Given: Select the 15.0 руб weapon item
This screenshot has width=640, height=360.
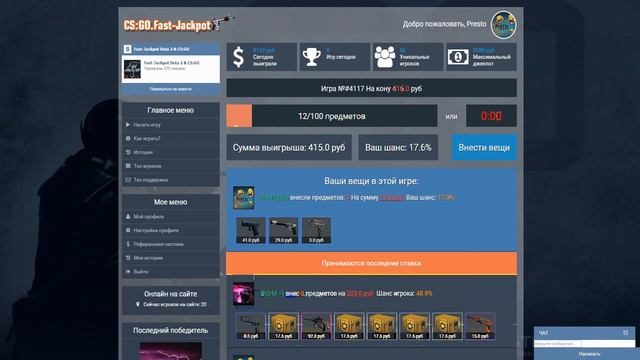Looking at the screenshot, I should [480, 326].
